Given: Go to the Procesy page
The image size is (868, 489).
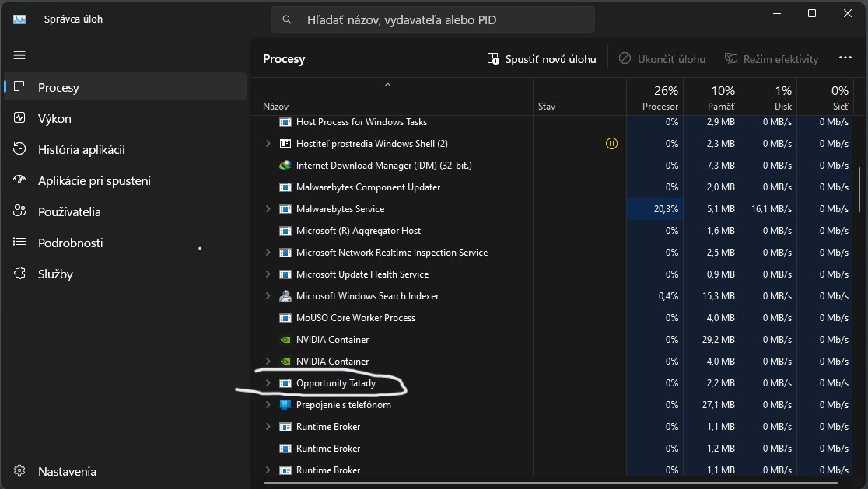Looking at the screenshot, I should point(125,87).
